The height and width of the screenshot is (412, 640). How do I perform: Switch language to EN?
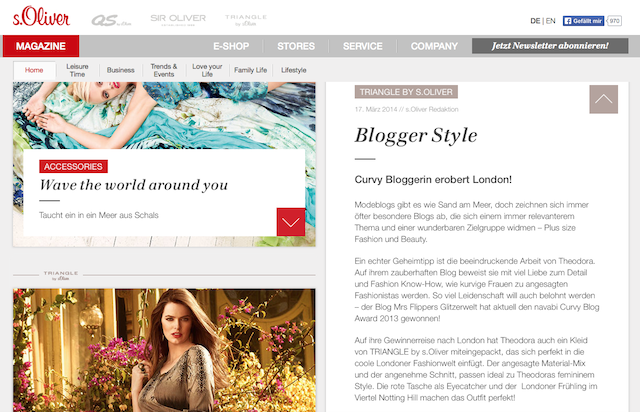(551, 21)
